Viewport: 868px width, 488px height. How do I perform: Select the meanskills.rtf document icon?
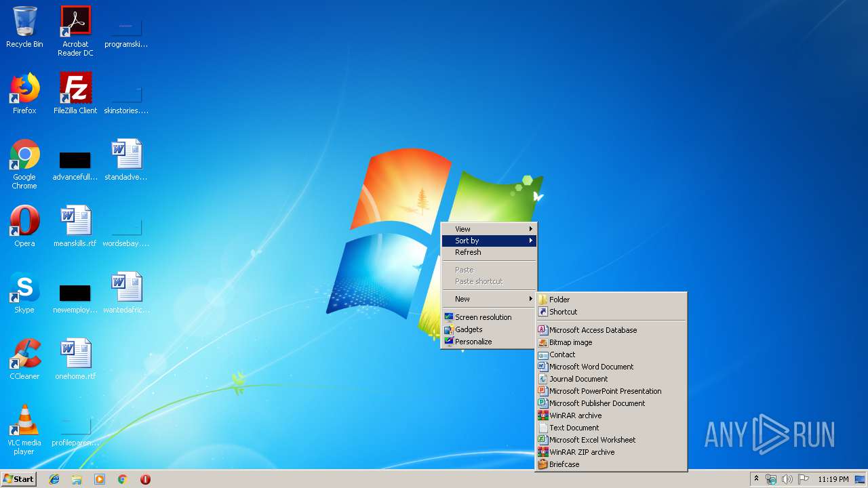point(75,226)
